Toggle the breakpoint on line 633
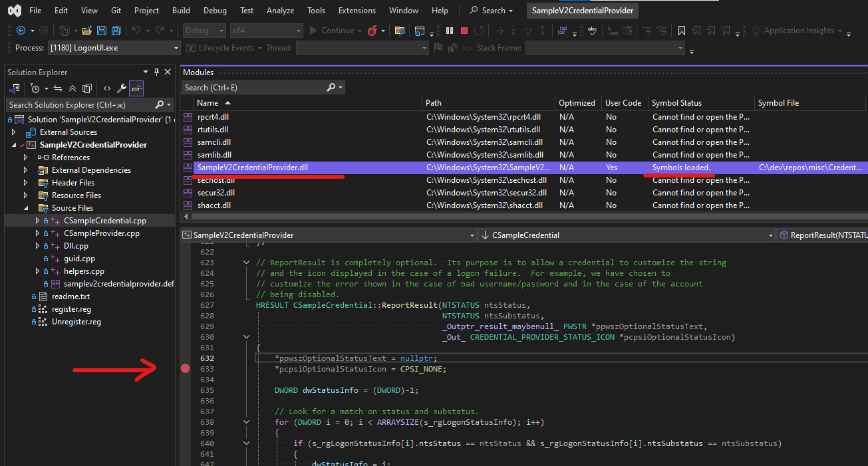This screenshot has width=868, height=466. coord(185,368)
